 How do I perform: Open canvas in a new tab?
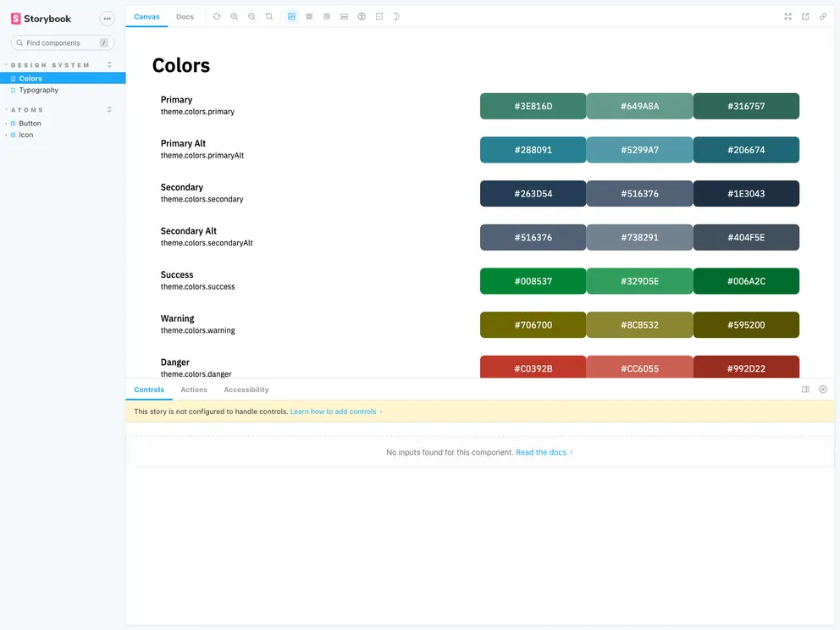coord(805,17)
